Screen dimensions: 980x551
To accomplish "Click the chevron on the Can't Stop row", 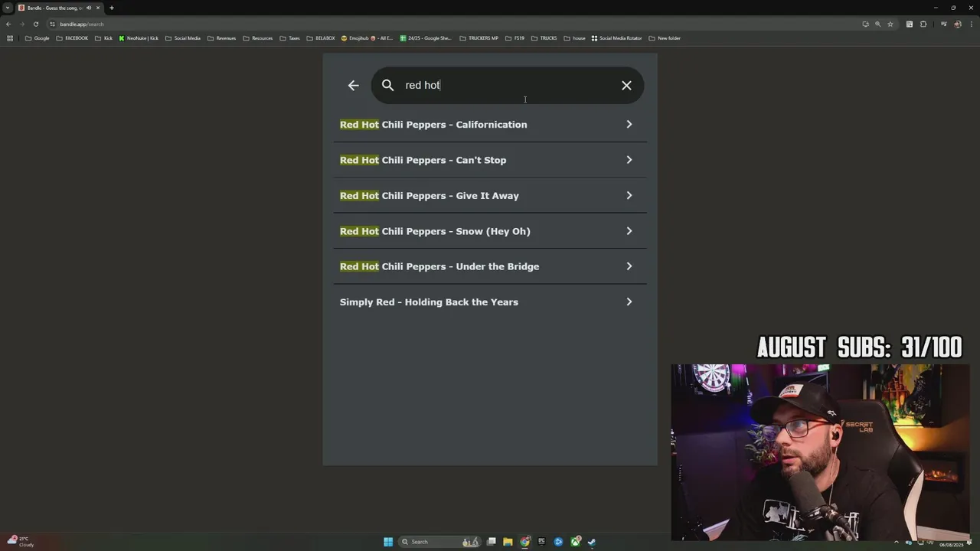I will pos(629,160).
